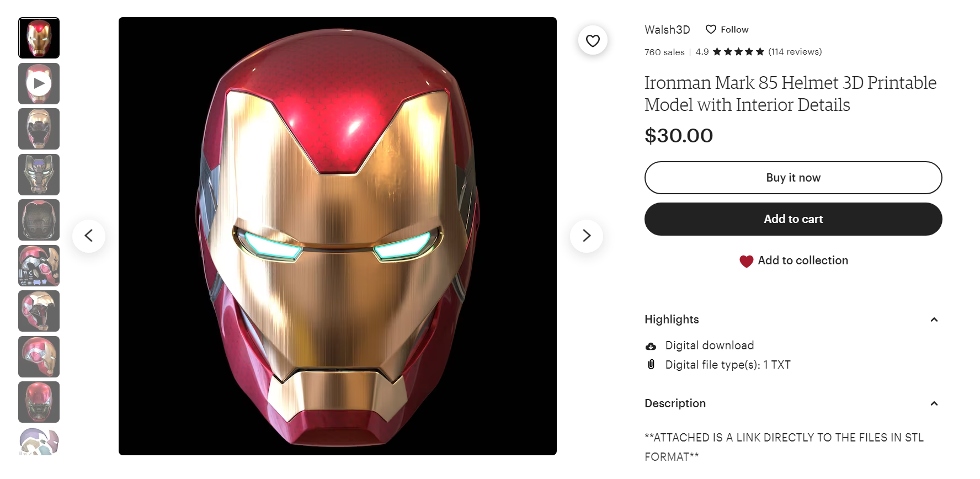Collapse the Description section
Viewport: 980px width, 479px height.
[x=934, y=403]
